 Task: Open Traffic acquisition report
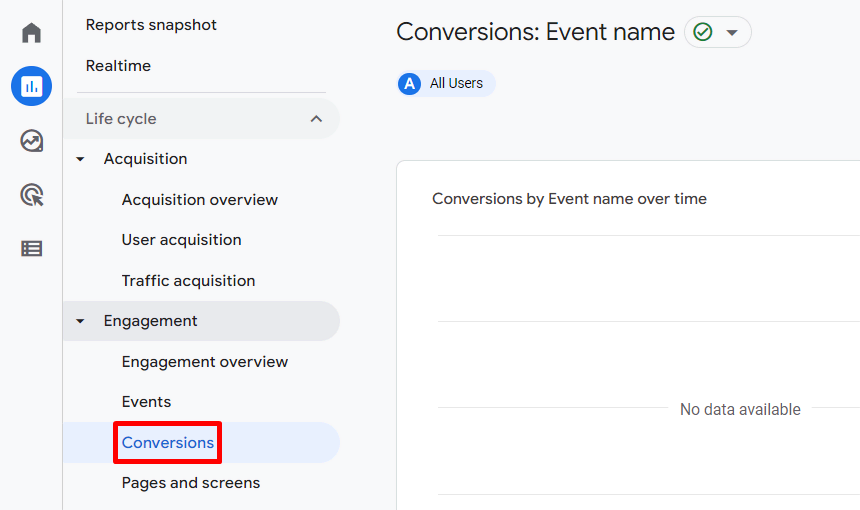[188, 281]
